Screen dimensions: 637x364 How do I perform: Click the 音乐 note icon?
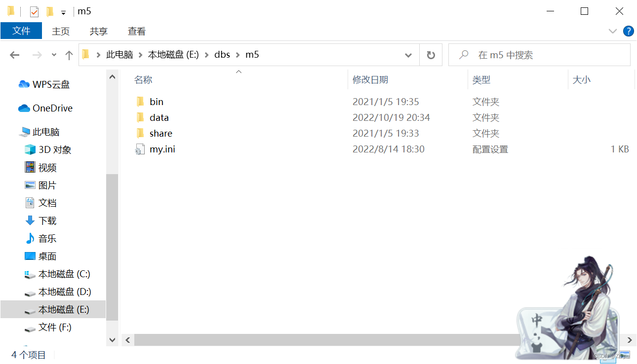pos(30,238)
